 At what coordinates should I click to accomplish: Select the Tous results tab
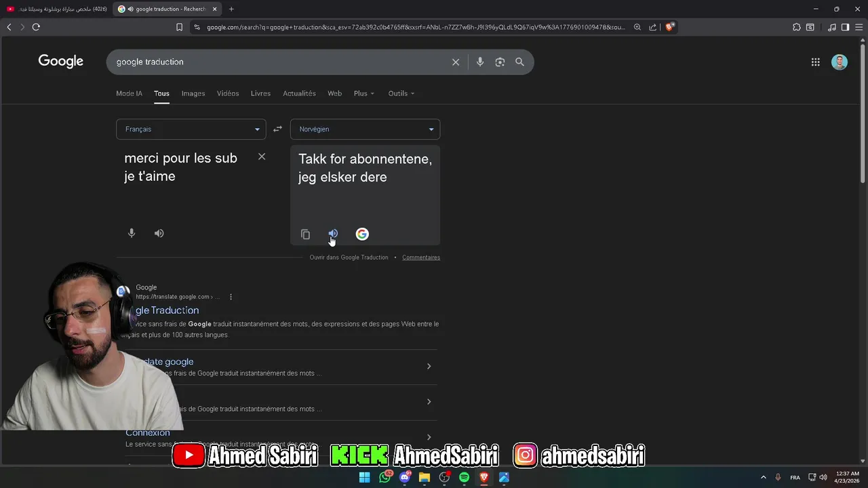161,94
